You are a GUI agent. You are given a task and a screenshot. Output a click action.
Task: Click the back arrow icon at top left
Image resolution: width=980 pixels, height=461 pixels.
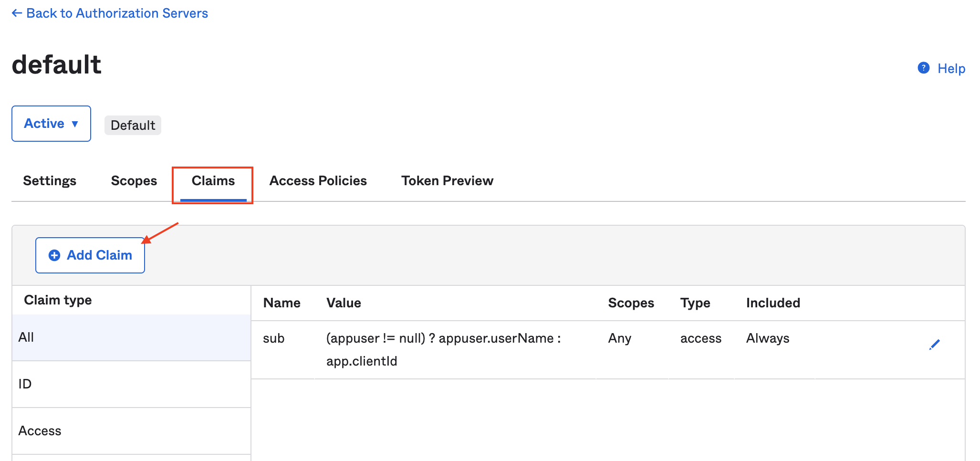tap(17, 13)
